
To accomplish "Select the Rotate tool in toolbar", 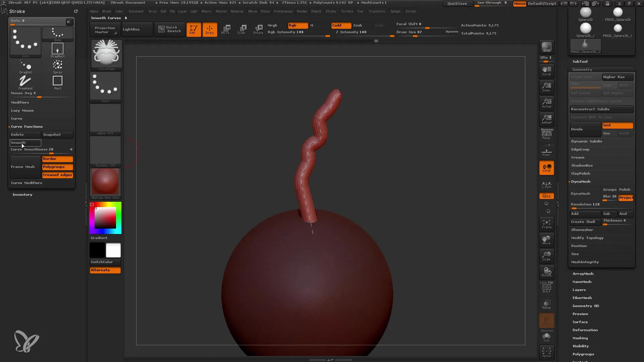I will pos(258,29).
